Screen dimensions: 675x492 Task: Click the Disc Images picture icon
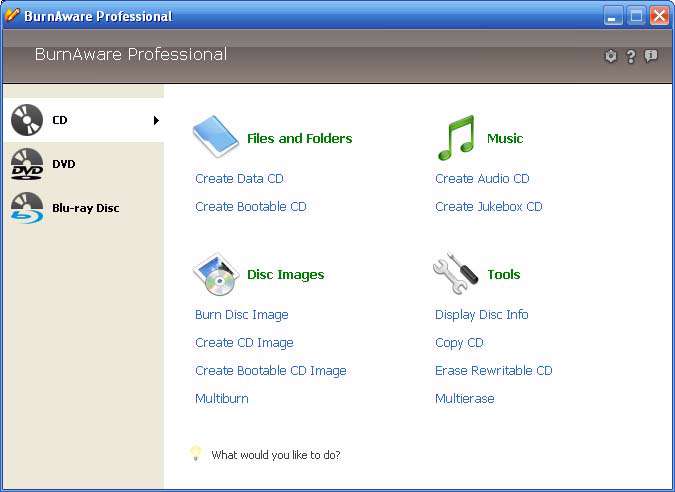pos(216,274)
